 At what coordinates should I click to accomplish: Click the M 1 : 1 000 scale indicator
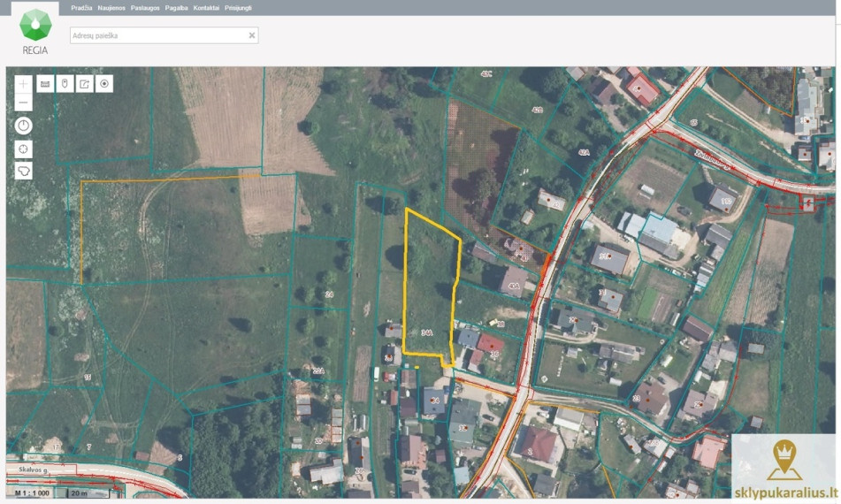click(32, 493)
